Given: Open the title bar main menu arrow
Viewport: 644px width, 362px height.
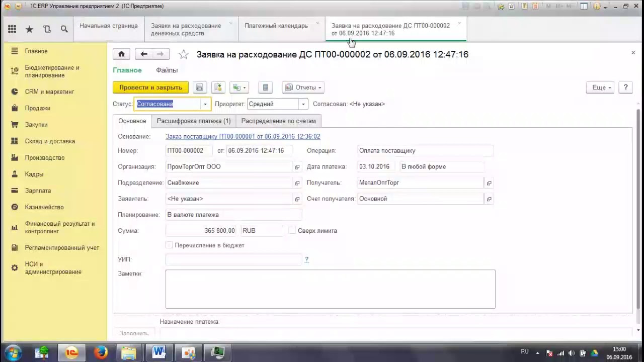Looking at the screenshot, I should click(x=18, y=7).
